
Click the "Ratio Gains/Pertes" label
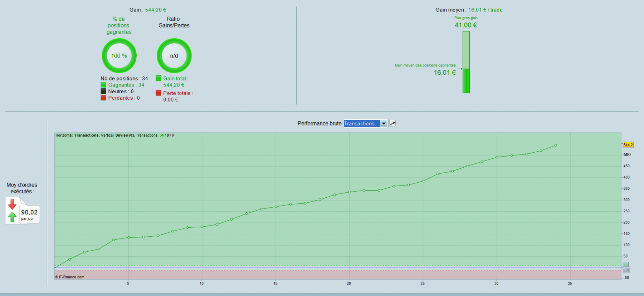(174, 22)
